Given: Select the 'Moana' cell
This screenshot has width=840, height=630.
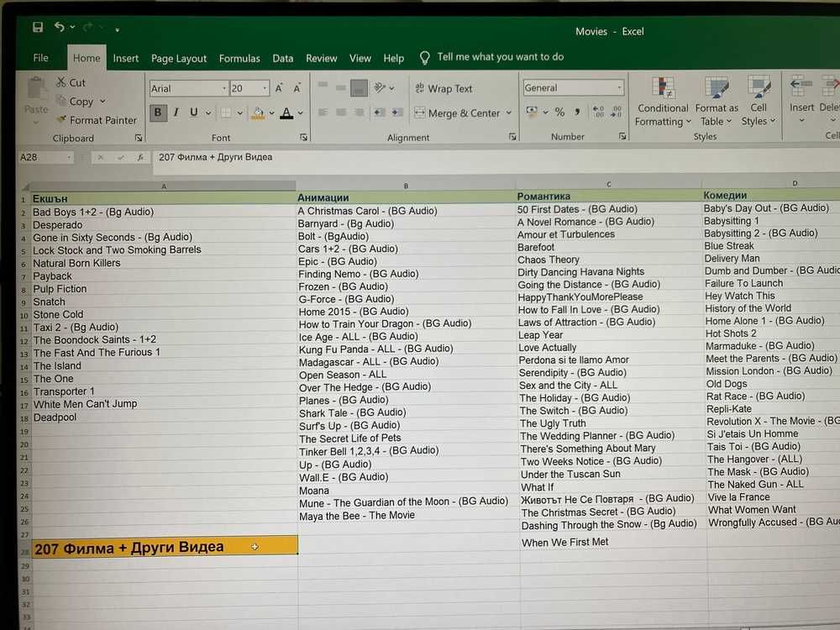Looking at the screenshot, I should pyautogui.click(x=407, y=491).
